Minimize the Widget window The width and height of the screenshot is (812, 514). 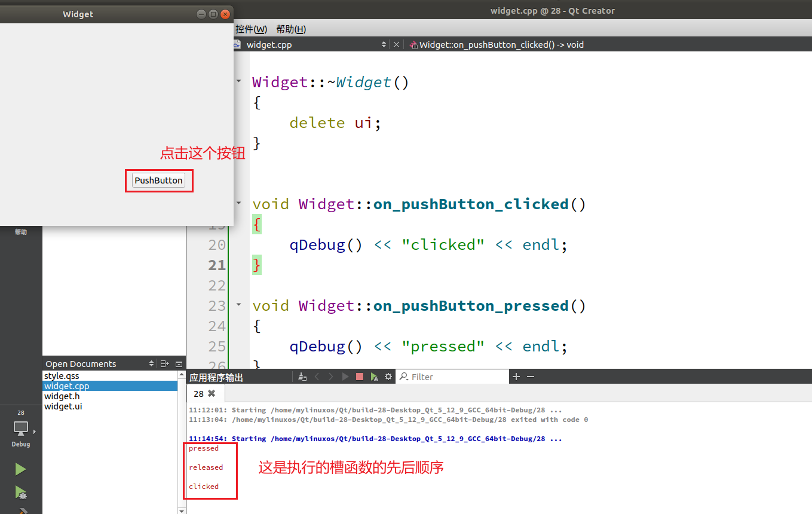click(201, 14)
